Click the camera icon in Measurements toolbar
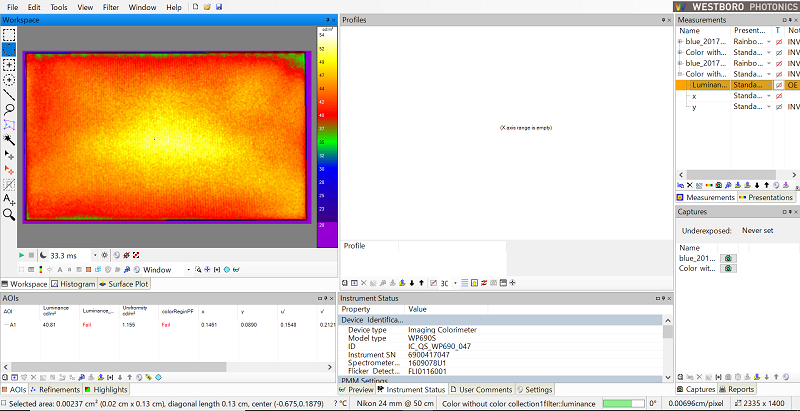 click(719, 185)
